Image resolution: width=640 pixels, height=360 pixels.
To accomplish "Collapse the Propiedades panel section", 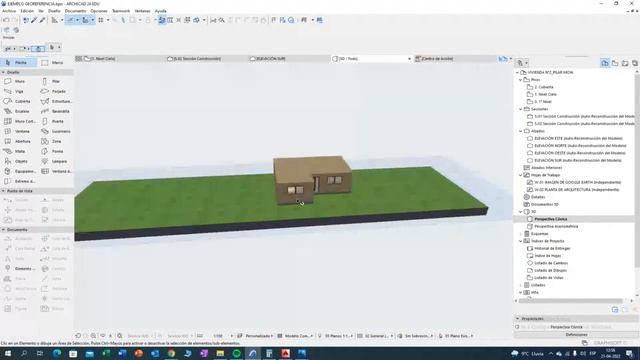I will [x=518, y=318].
